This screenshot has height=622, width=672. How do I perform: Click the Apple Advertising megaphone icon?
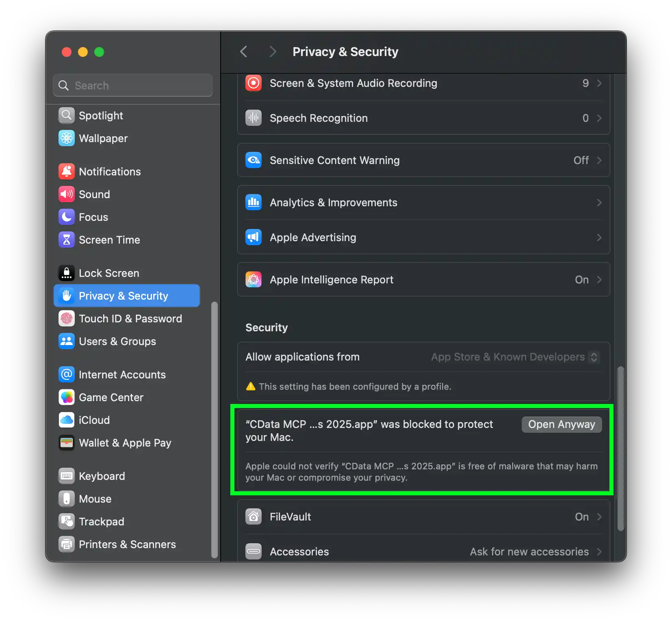point(254,238)
